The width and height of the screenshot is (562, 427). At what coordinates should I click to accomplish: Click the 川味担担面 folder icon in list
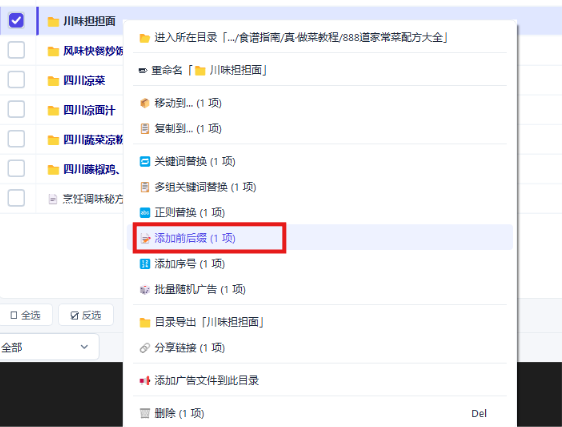[x=53, y=22]
